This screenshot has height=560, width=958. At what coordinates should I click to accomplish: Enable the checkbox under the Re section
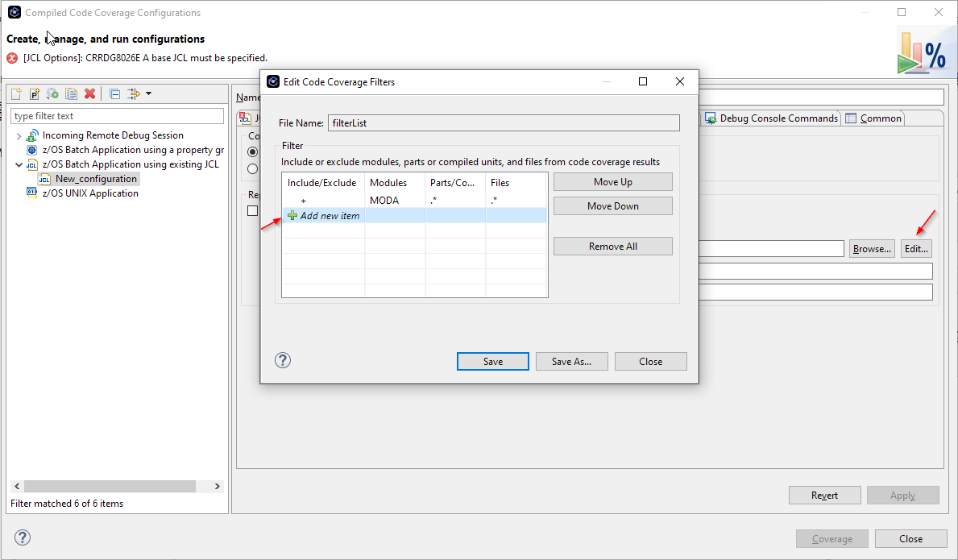[252, 209]
